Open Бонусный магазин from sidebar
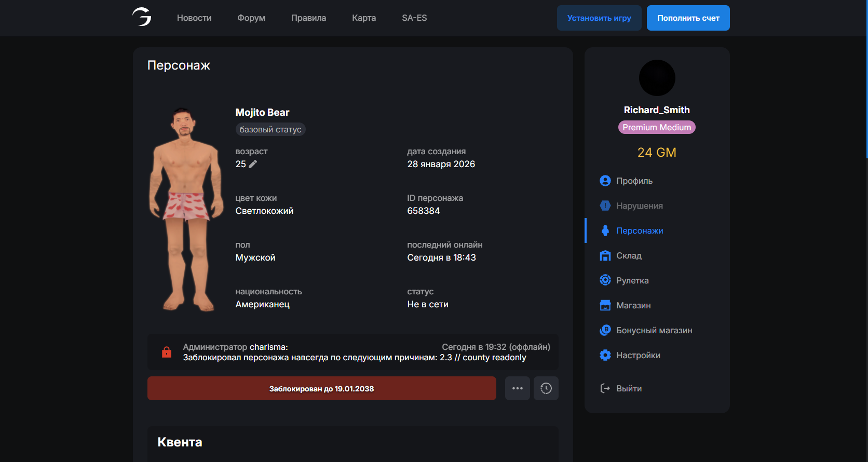868x462 pixels. point(654,330)
